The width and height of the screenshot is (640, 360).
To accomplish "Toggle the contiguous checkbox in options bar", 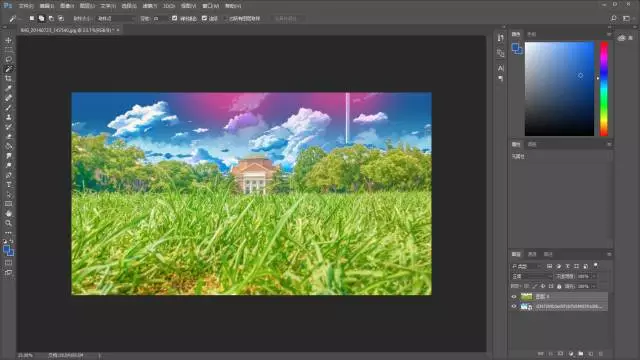I will (x=204, y=18).
